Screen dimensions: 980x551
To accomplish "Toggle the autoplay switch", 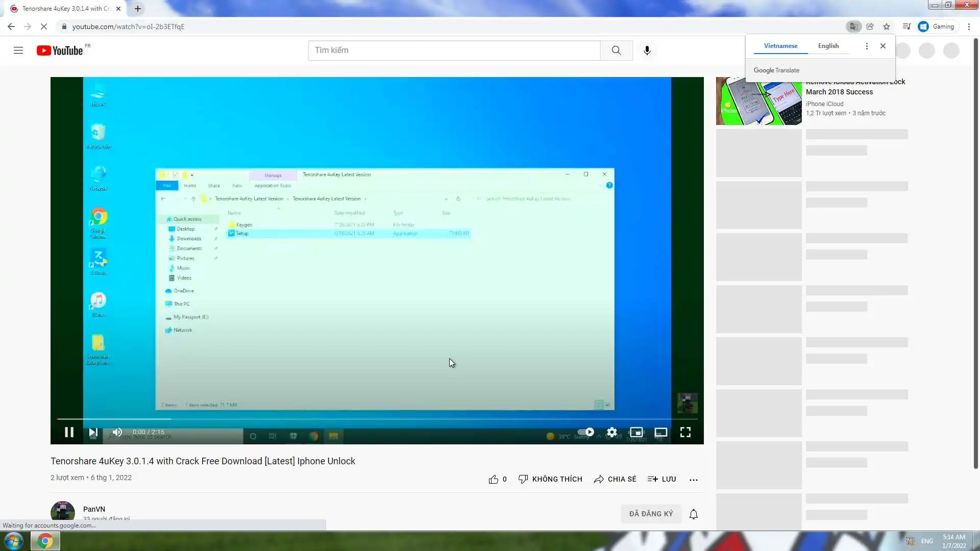I will tap(586, 432).
